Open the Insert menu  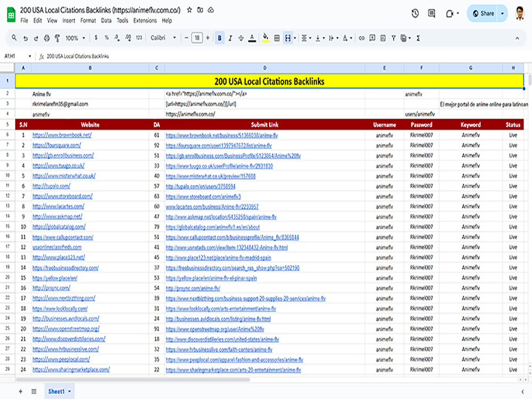coord(69,20)
